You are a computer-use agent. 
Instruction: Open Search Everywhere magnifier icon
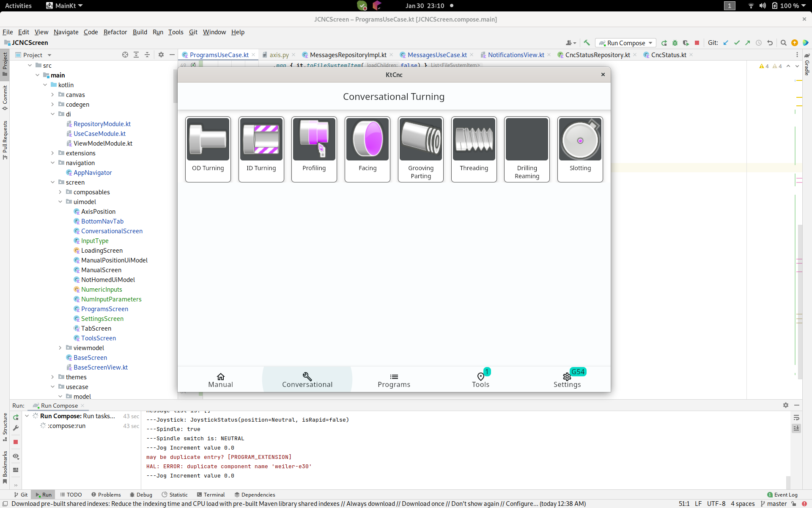pos(783,43)
